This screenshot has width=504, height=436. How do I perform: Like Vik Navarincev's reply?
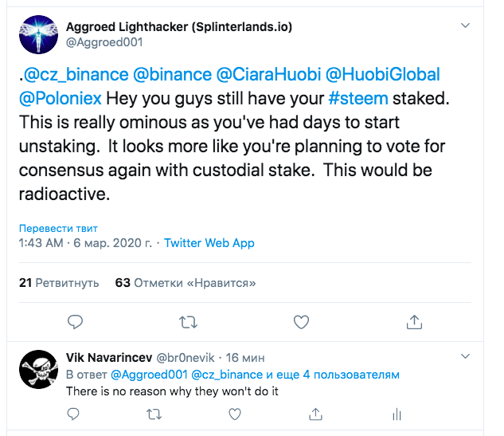click(235, 414)
